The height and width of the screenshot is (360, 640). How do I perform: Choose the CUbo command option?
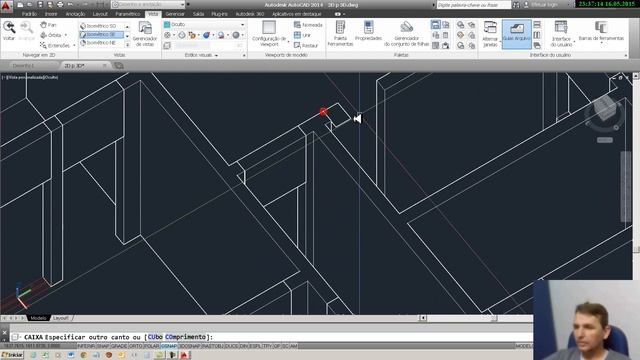coord(155,337)
